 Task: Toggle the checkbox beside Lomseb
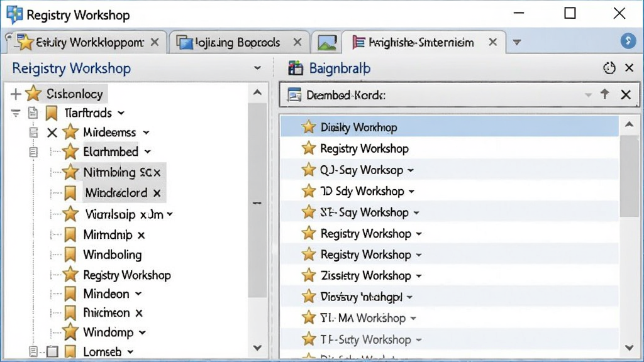tap(52, 352)
